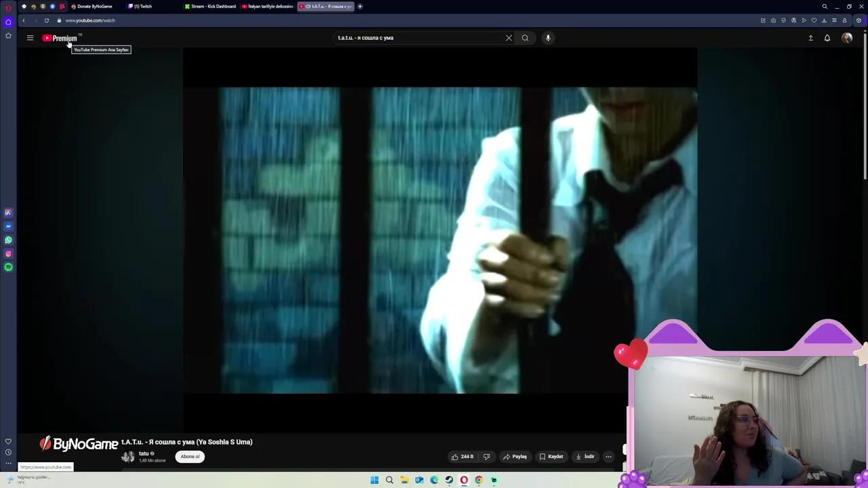Open sidebar heart (pinboards) icon
868x488 pixels.
click(8, 441)
